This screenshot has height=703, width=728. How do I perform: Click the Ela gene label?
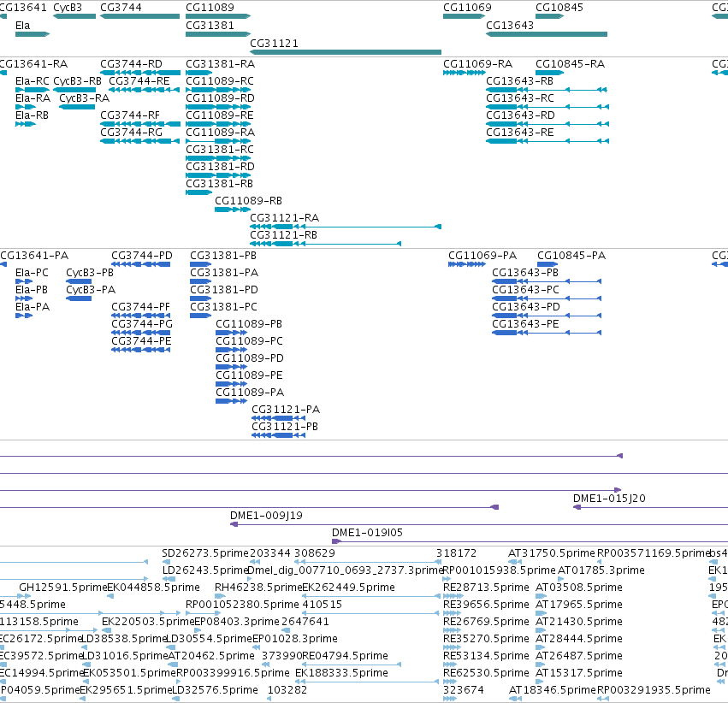pyautogui.click(x=23, y=26)
